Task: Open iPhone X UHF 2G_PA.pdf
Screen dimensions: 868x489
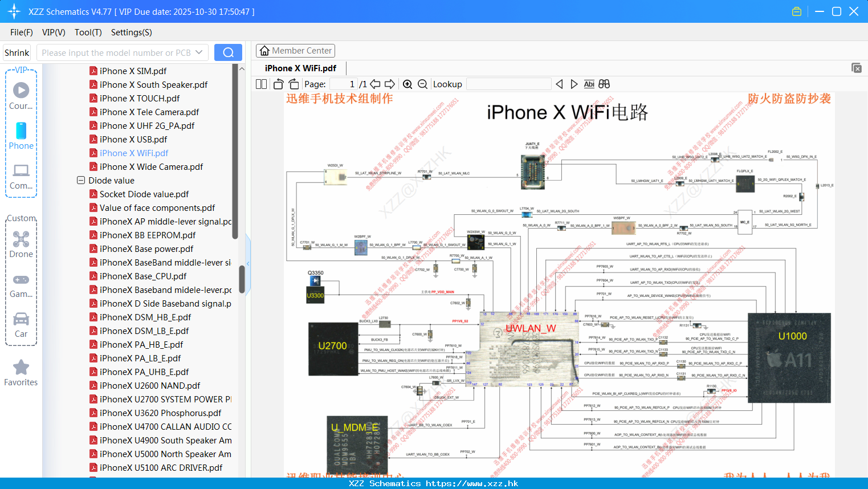Action: [147, 125]
